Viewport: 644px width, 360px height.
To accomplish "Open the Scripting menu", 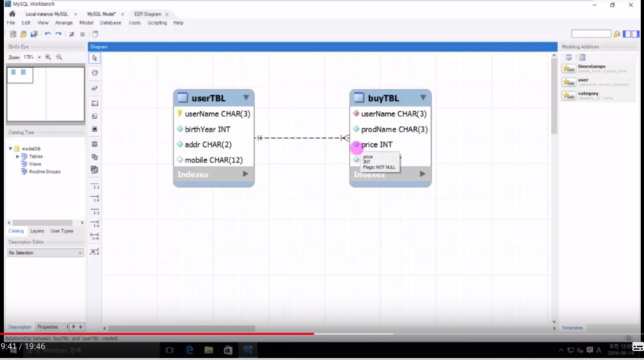I will tap(157, 23).
